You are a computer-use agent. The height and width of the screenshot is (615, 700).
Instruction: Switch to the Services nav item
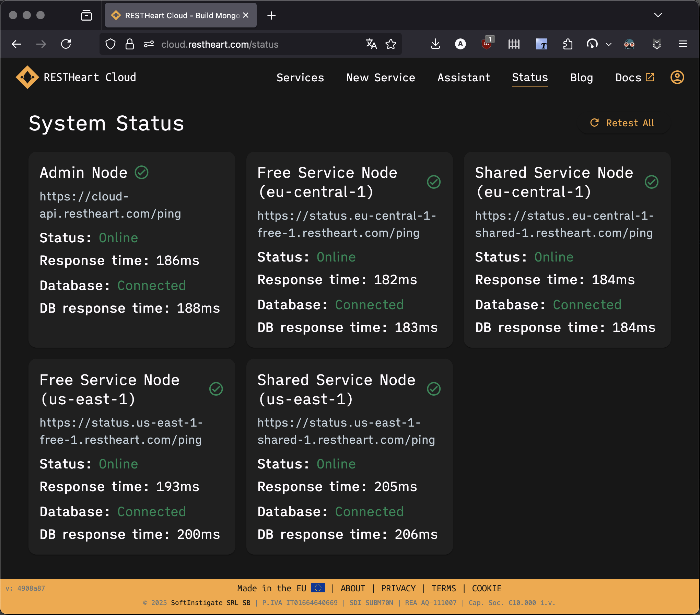(x=300, y=78)
